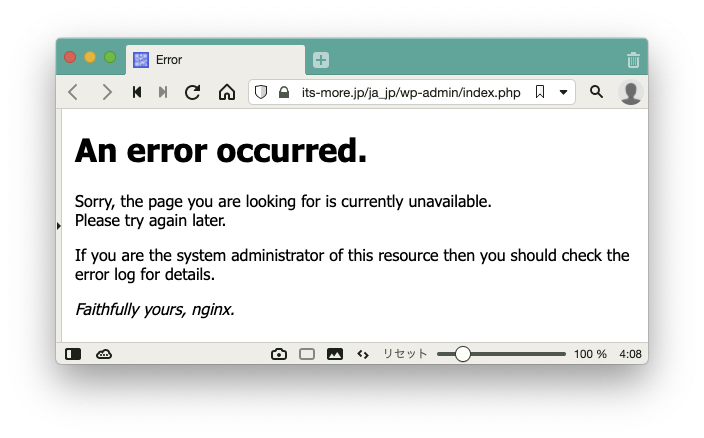Open the shield content blocker icon
This screenshot has width=704, height=438.
pyautogui.click(x=261, y=92)
